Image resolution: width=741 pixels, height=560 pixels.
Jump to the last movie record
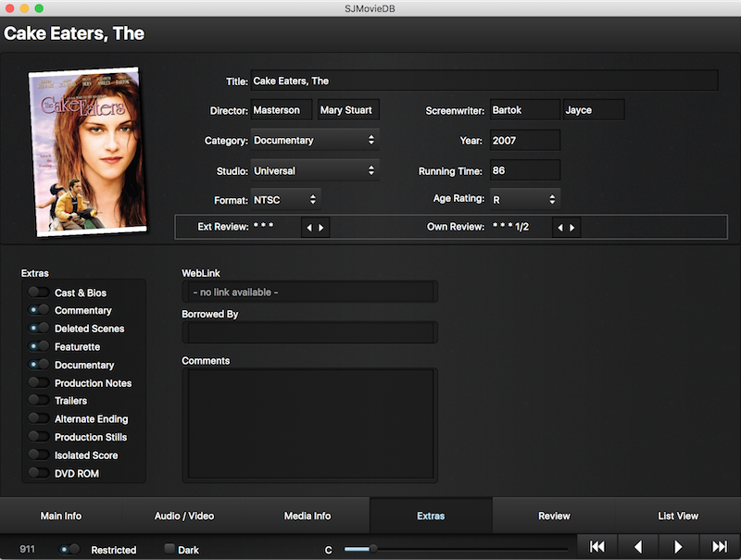click(x=720, y=547)
